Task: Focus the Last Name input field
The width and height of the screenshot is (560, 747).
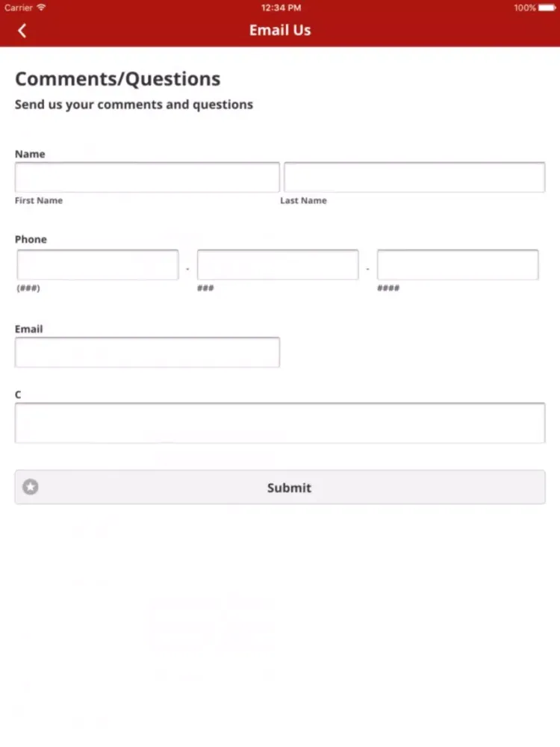Action: point(414,177)
